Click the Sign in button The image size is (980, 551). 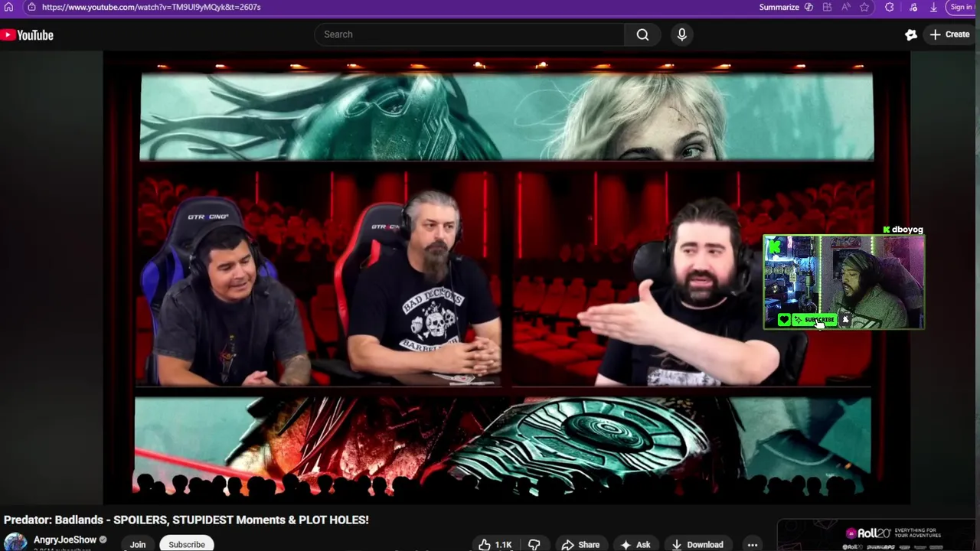tap(962, 7)
